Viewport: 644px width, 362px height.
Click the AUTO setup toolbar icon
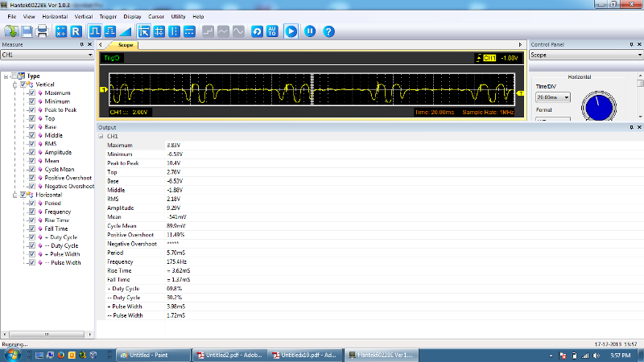273,31
